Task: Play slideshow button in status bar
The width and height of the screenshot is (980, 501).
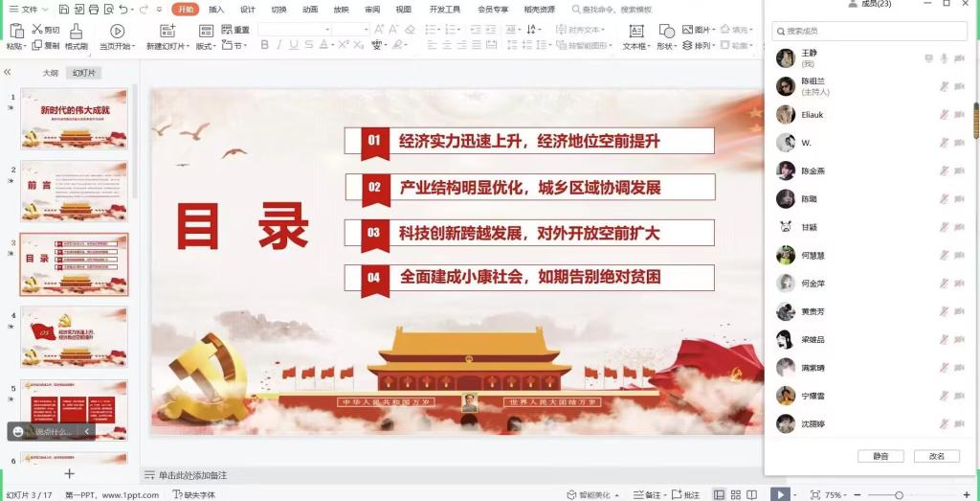Action: (779, 494)
